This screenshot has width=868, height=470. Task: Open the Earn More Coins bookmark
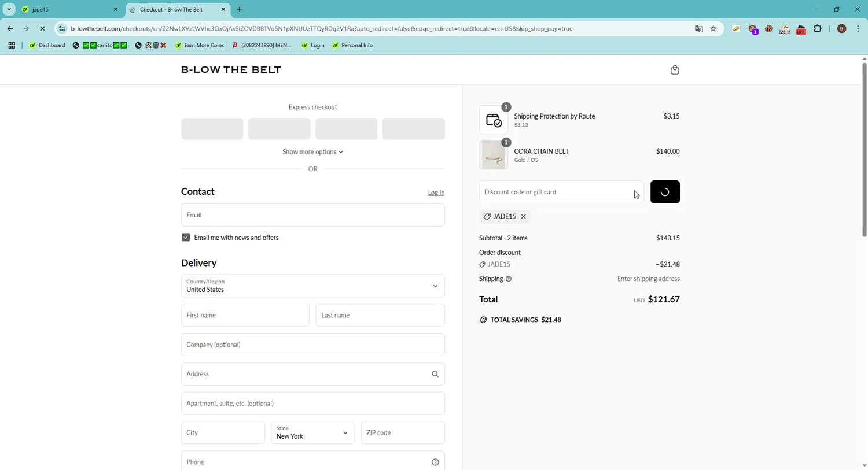tap(199, 45)
